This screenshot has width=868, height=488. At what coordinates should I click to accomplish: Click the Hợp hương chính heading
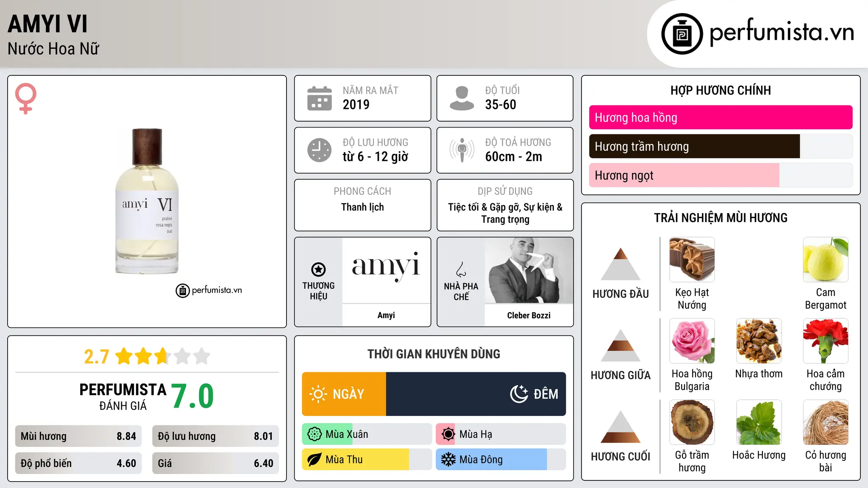coord(721,90)
